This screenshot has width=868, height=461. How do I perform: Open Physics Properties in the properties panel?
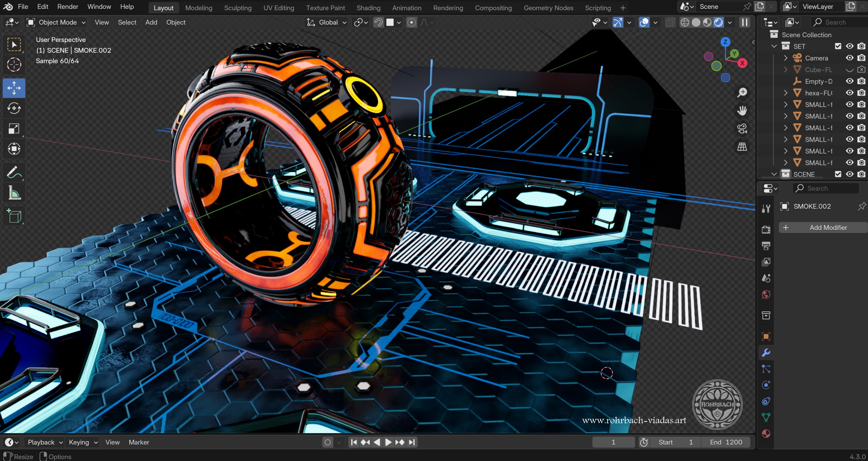pos(766,385)
